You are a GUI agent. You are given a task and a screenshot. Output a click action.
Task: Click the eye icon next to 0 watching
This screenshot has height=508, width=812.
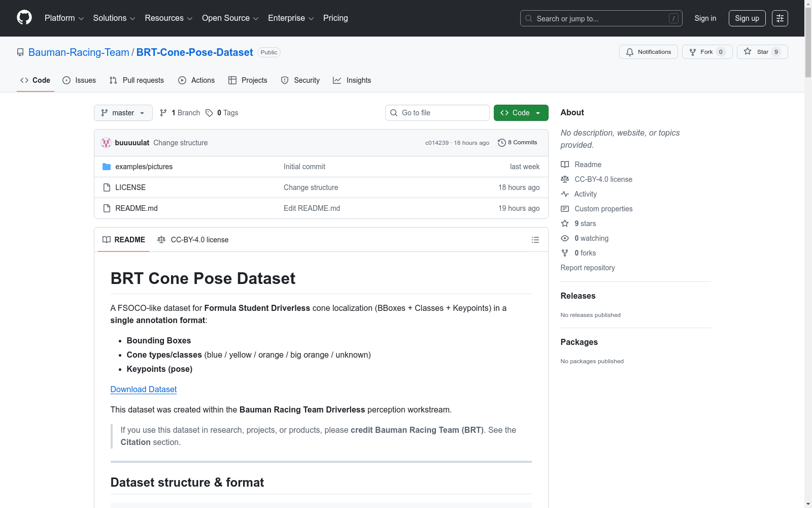coord(565,238)
